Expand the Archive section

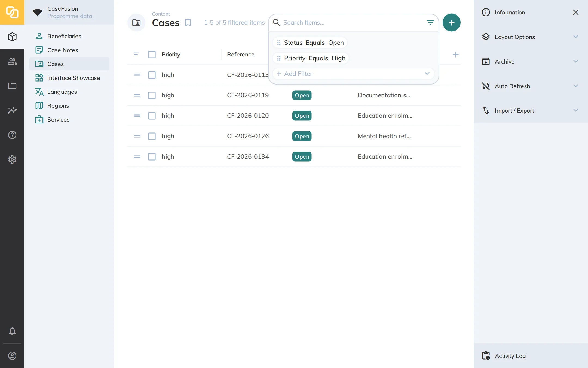click(531, 61)
